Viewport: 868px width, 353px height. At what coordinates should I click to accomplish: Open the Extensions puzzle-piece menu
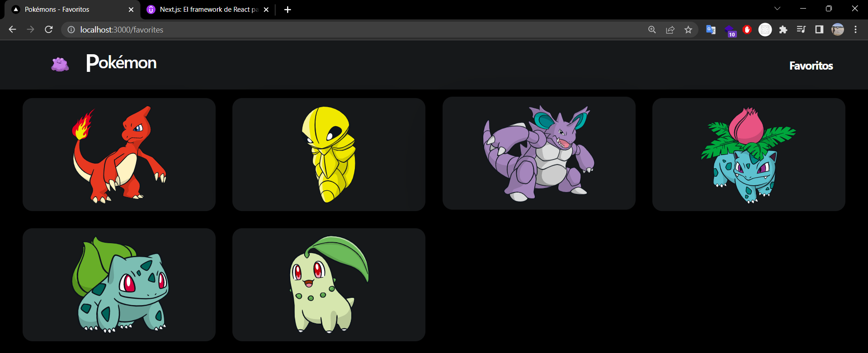click(x=783, y=29)
